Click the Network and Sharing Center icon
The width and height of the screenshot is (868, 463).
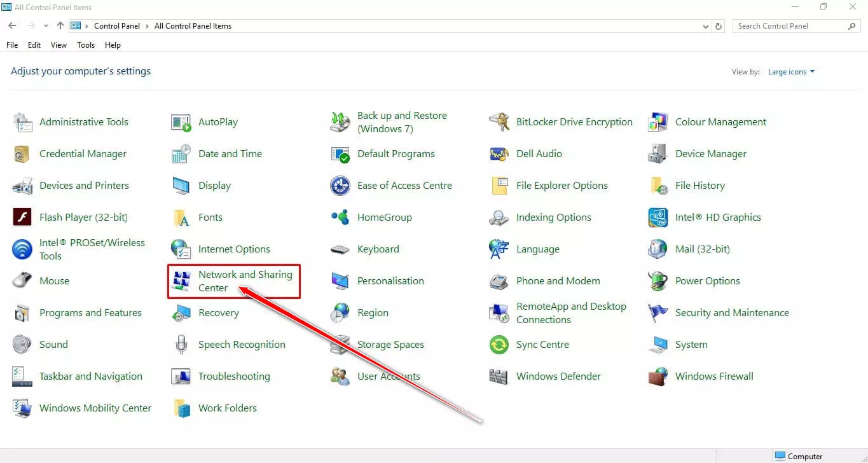[x=181, y=281]
